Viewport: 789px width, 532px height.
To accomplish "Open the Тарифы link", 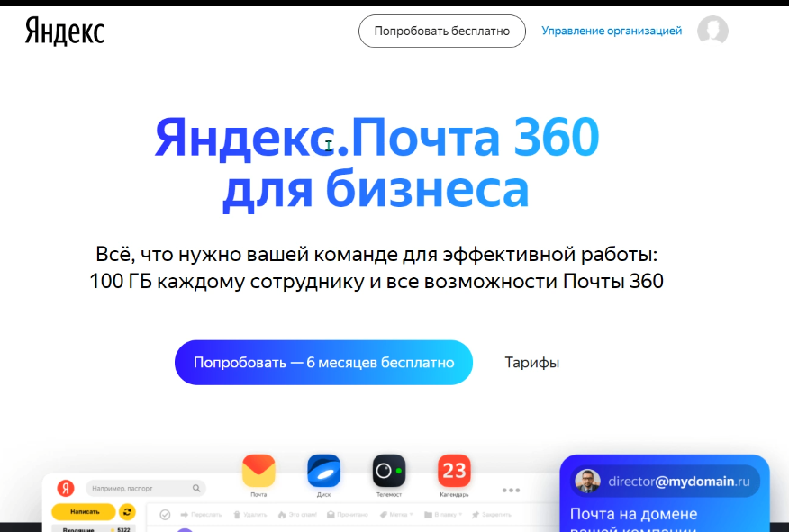I will (531, 363).
